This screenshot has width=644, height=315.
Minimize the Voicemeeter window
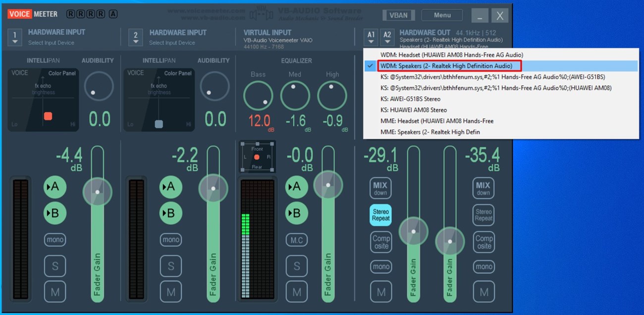pos(480,15)
